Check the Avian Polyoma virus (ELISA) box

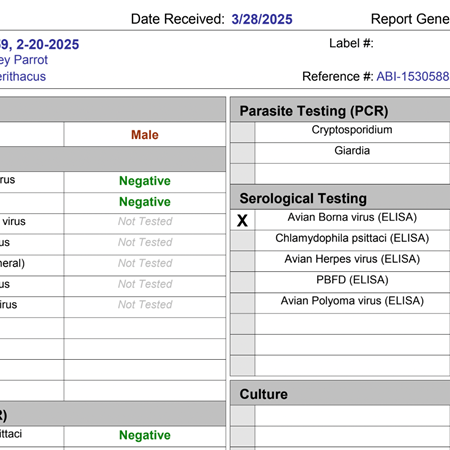click(242, 303)
